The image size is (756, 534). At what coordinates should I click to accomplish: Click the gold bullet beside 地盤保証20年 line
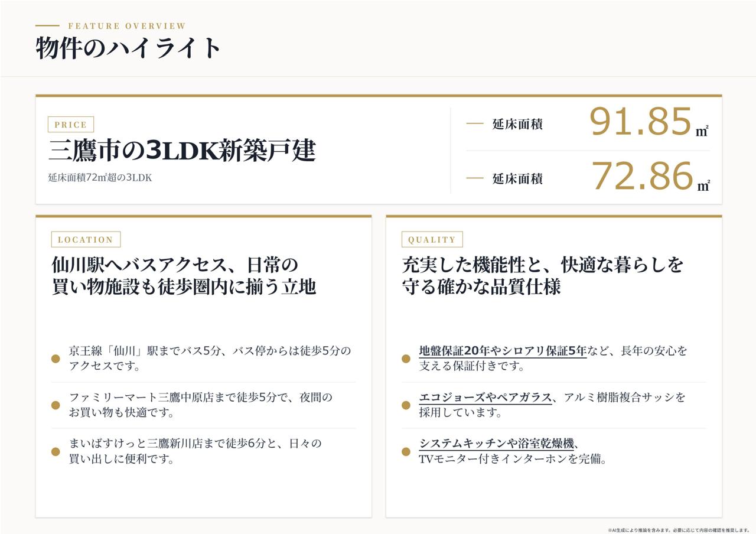[x=406, y=359]
